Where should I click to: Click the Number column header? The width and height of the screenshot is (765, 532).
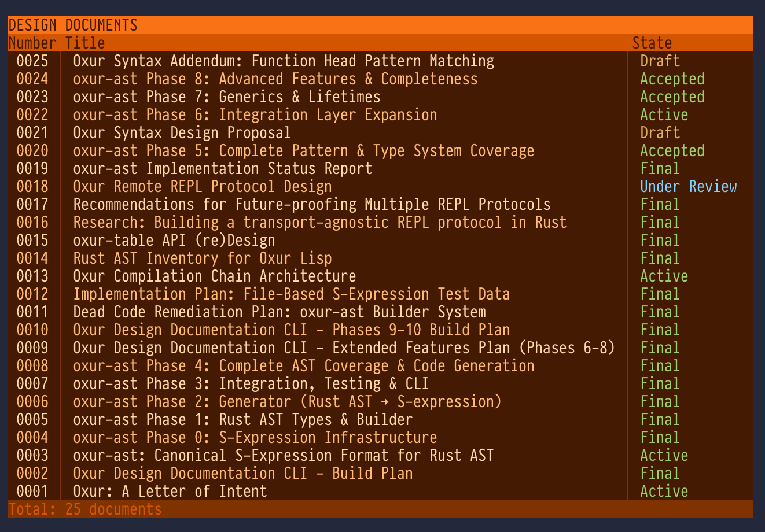(32, 43)
